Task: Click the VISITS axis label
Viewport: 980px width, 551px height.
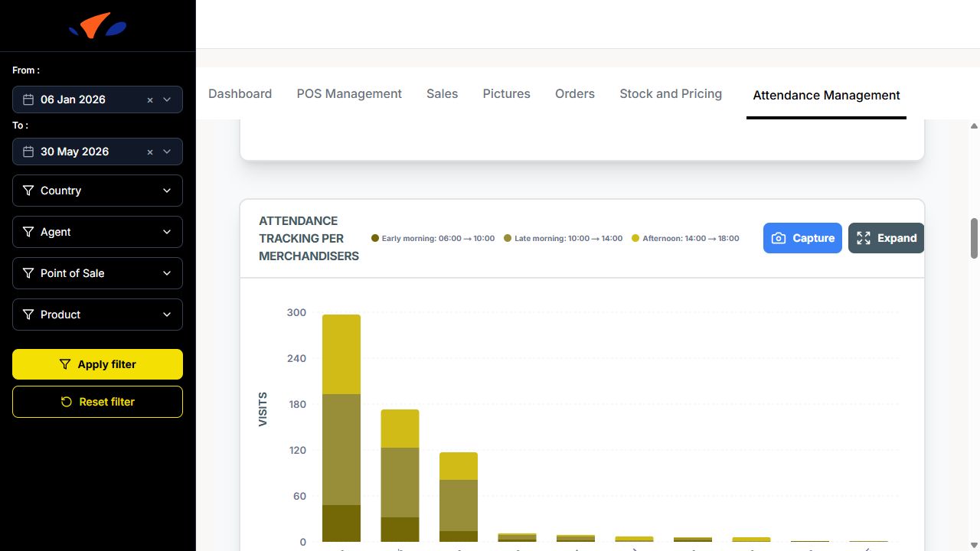Action: 263,409
